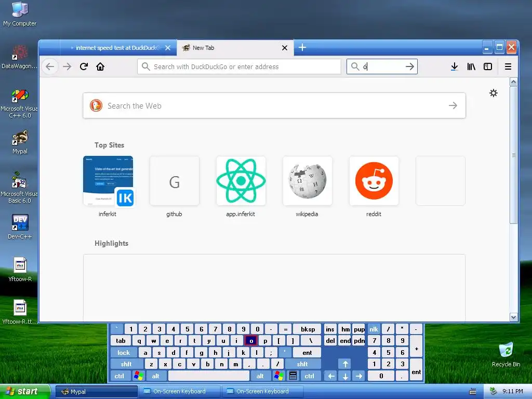Click scrollbar down arrow in browser
Viewport: 532px width, 399px height.
[x=514, y=317]
